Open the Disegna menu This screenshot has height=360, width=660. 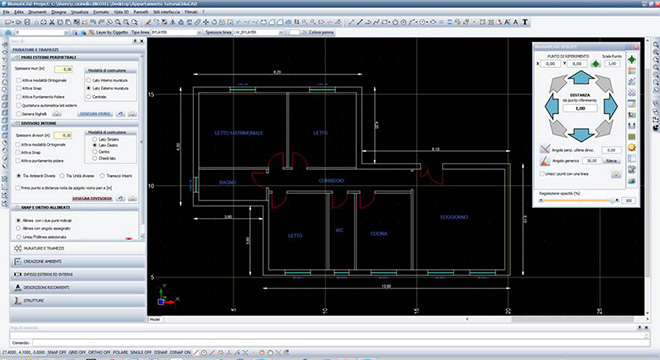click(x=59, y=12)
